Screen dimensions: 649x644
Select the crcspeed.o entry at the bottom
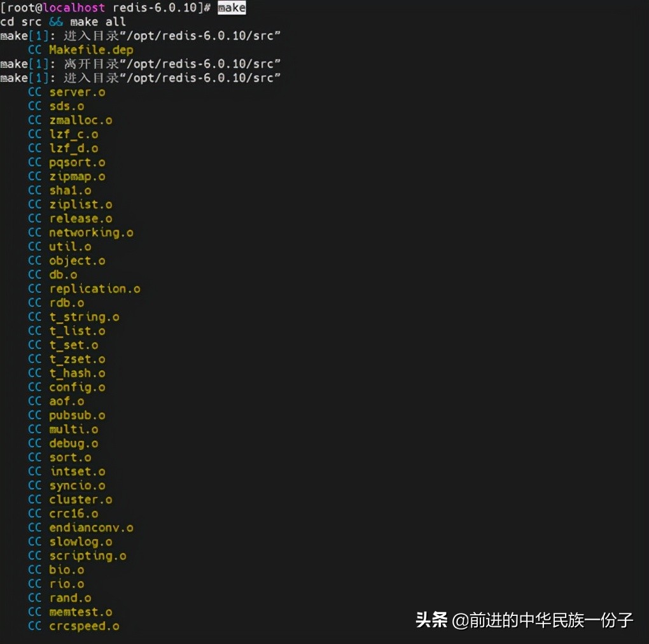84,626
